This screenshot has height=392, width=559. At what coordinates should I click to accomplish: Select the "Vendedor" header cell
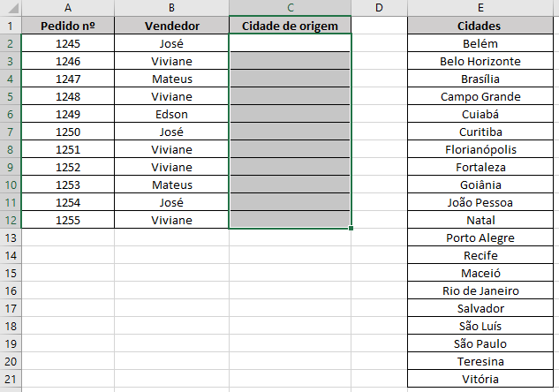(171, 26)
